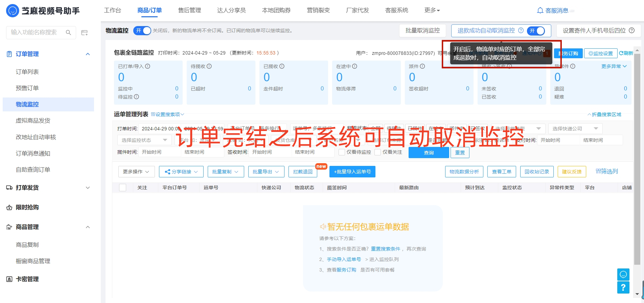Viewport: 644px width, 303px height.
Task: Open the 更多 top navigation dropdown
Action: click(x=432, y=10)
